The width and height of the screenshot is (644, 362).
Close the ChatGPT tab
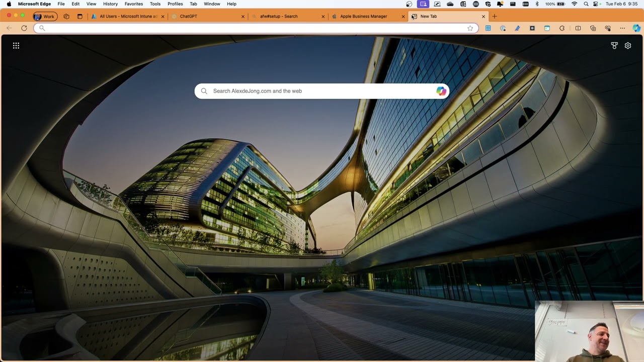tap(243, 16)
